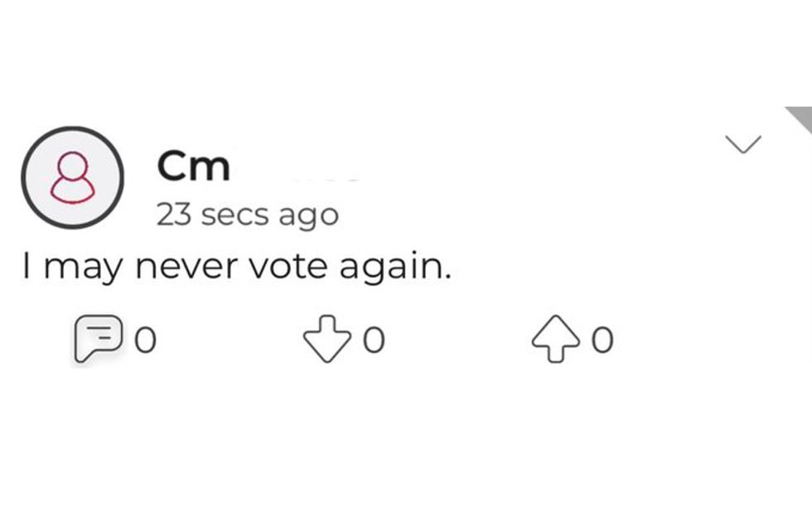Viewport: 812px width, 527px height.
Task: Click the upvote count number zero
Action: point(603,340)
